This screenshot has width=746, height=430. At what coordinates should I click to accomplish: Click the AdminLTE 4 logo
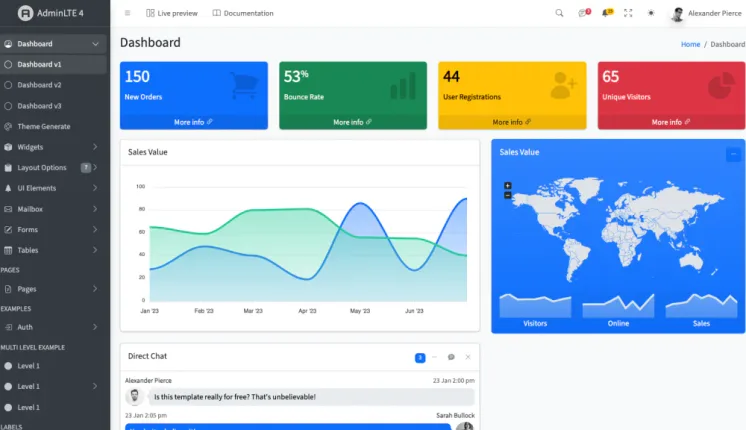pos(50,13)
